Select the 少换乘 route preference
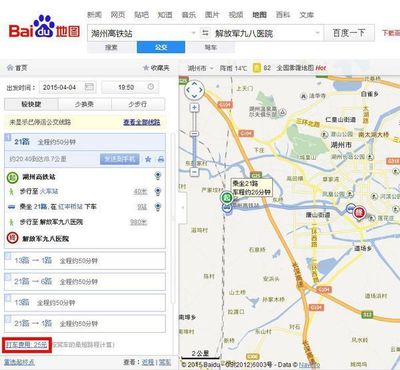The image size is (400, 370). point(84,104)
